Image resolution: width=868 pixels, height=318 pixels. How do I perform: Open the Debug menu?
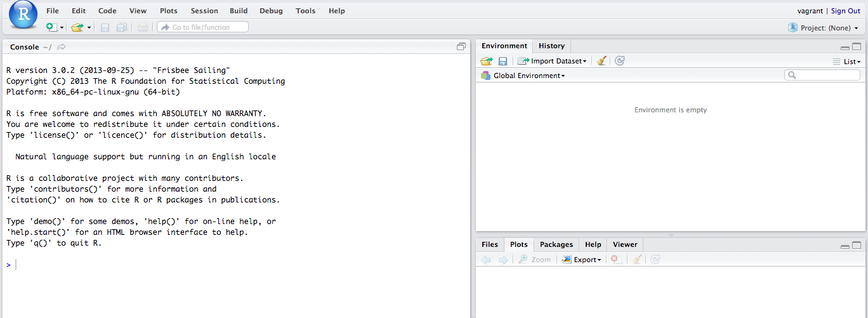point(271,11)
